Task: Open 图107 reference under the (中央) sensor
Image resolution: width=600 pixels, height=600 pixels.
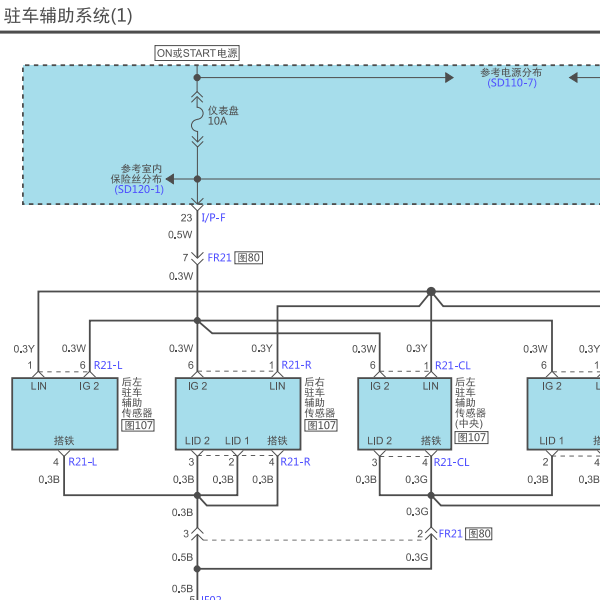Action: pos(472,437)
